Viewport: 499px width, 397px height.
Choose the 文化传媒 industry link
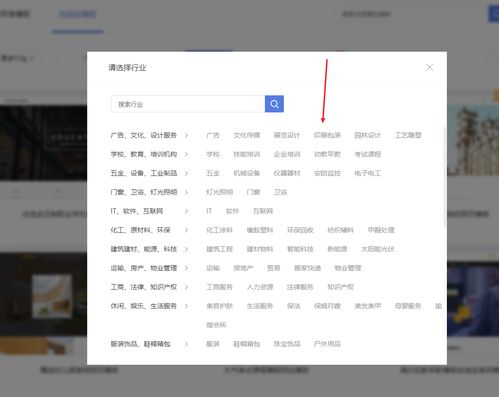(246, 135)
